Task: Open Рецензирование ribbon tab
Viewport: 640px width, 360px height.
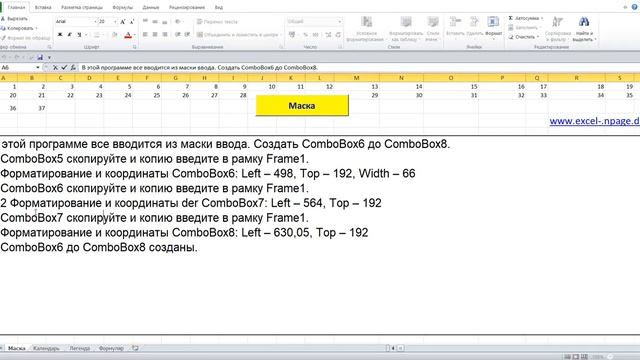Action: tap(187, 7)
